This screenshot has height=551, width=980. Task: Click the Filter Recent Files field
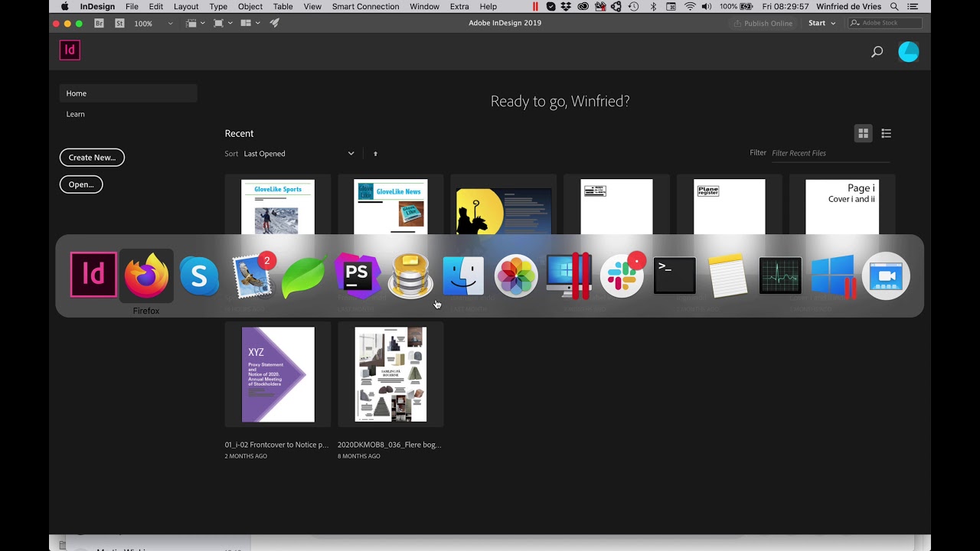[x=831, y=153]
